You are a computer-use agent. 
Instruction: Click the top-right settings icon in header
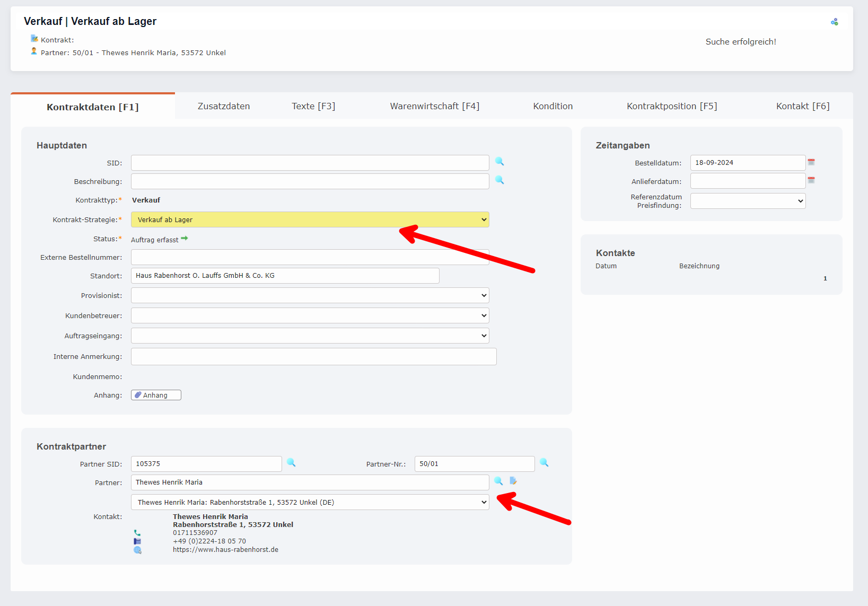tap(834, 22)
